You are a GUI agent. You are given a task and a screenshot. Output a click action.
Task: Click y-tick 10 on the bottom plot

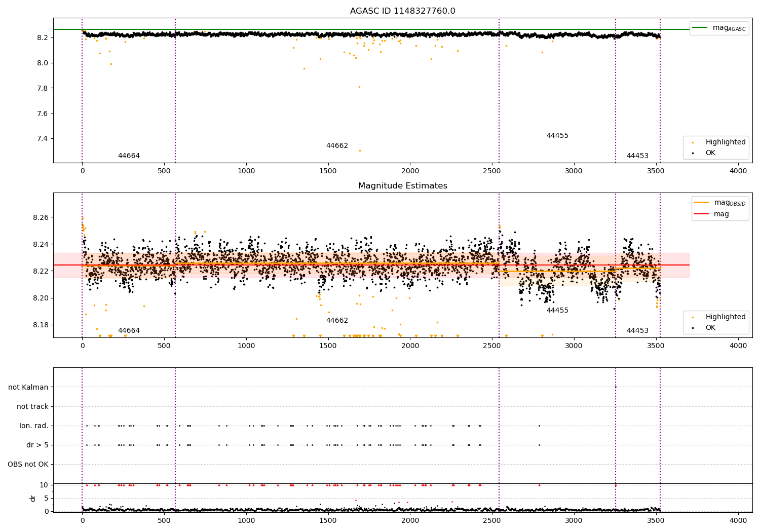point(44,485)
